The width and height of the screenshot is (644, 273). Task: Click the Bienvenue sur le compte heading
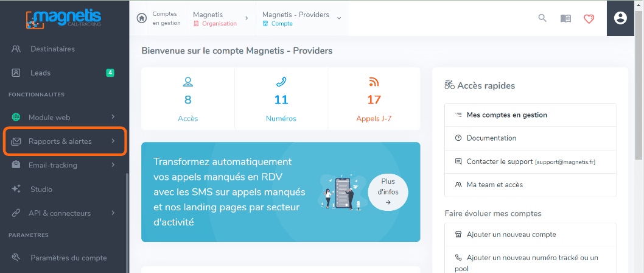click(x=237, y=51)
